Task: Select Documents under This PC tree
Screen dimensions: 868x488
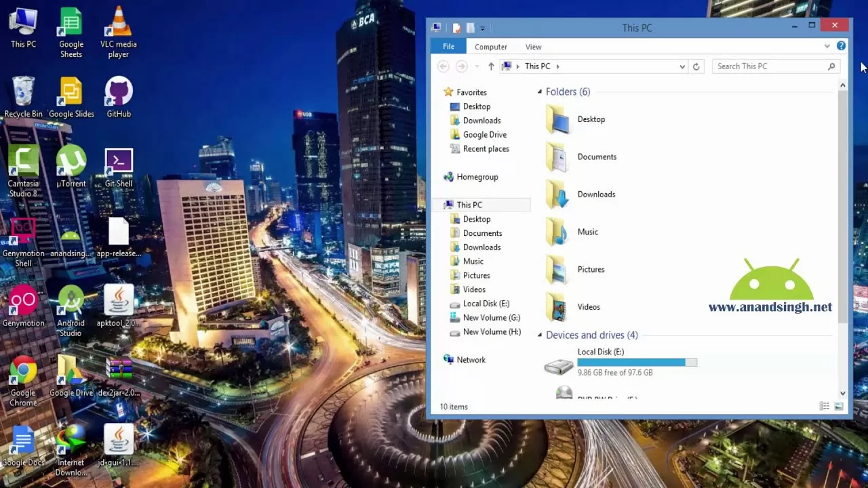Action: coord(475,233)
